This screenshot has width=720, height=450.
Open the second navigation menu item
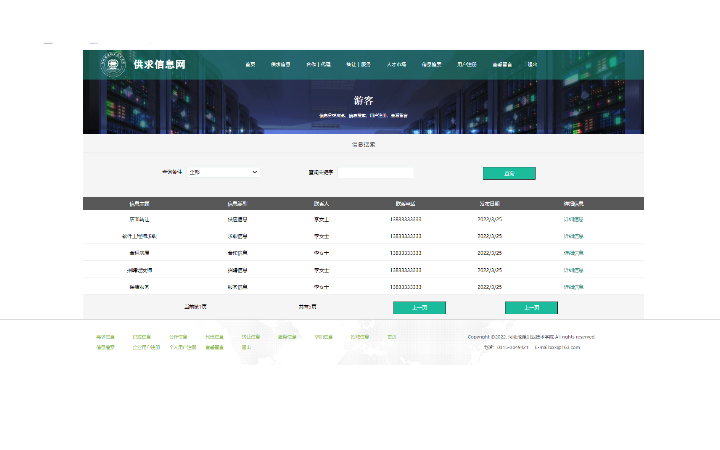281,65
